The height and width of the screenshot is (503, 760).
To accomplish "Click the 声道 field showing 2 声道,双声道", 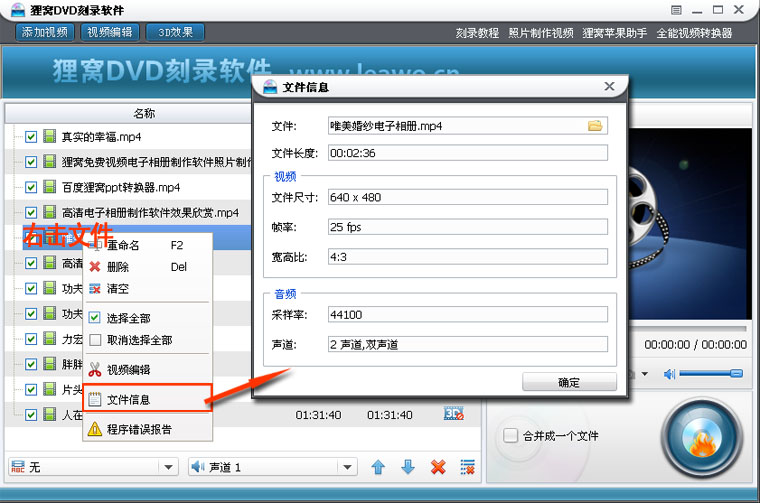I will pyautogui.click(x=468, y=344).
